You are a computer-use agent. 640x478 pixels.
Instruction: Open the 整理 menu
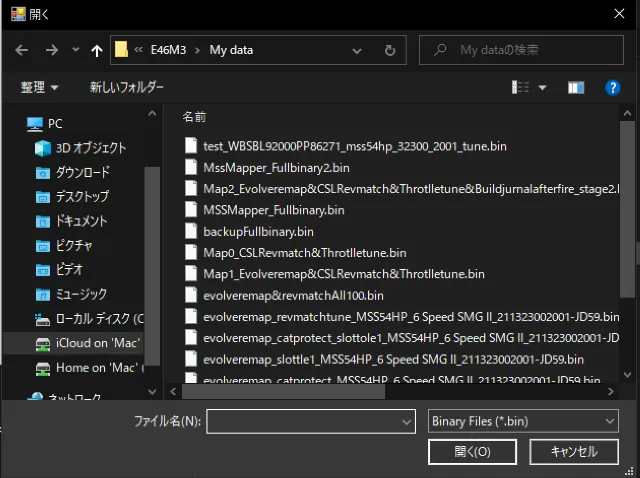click(40, 87)
